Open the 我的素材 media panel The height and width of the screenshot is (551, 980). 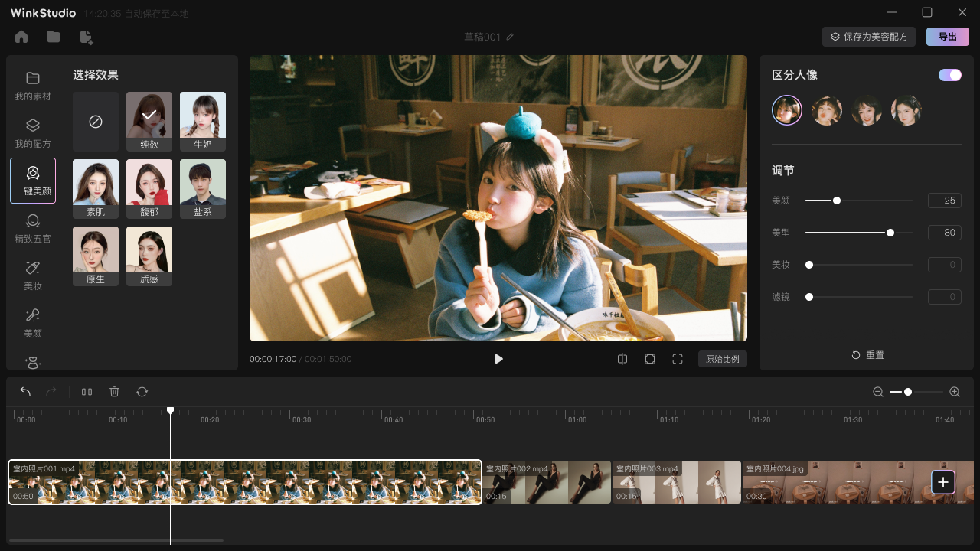point(33,85)
